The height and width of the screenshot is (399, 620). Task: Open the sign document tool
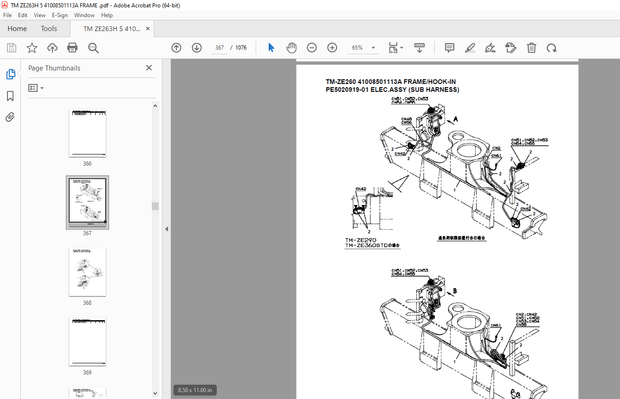pyautogui.click(x=490, y=48)
